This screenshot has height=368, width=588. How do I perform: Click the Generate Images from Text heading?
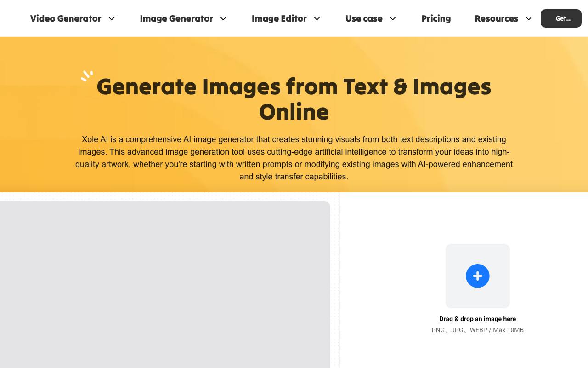[x=294, y=99]
